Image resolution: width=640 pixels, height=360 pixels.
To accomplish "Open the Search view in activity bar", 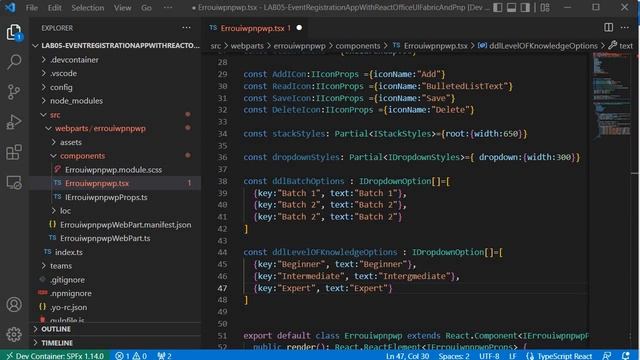I will pyautogui.click(x=14, y=62).
